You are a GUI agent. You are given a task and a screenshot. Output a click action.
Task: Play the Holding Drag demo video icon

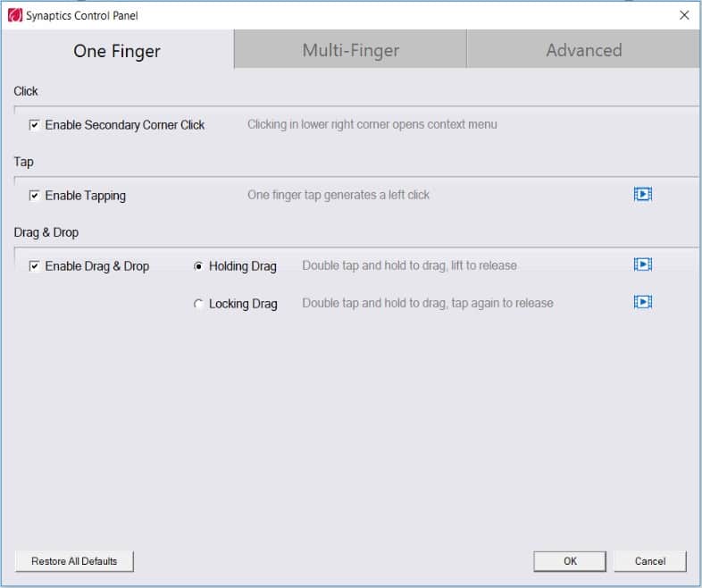pyautogui.click(x=642, y=265)
